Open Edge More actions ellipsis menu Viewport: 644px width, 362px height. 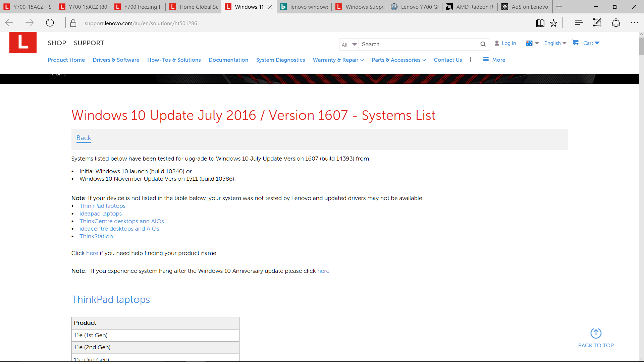(634, 23)
